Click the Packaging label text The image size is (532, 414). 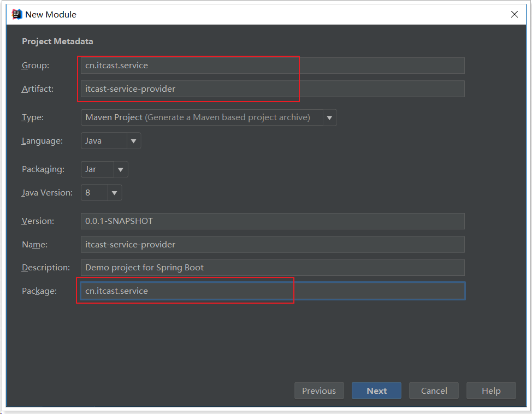click(43, 169)
